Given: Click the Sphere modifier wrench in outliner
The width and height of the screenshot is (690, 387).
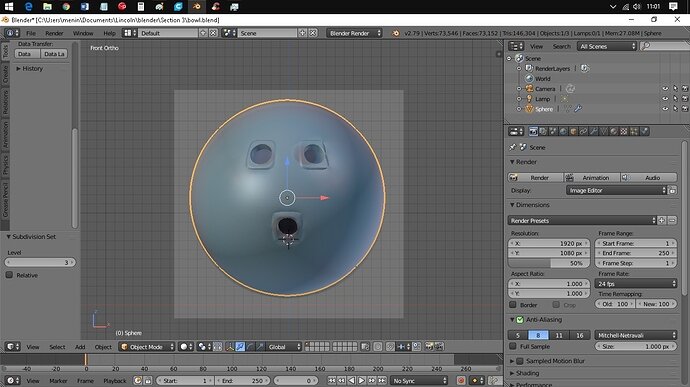Looking at the screenshot, I should (578, 109).
